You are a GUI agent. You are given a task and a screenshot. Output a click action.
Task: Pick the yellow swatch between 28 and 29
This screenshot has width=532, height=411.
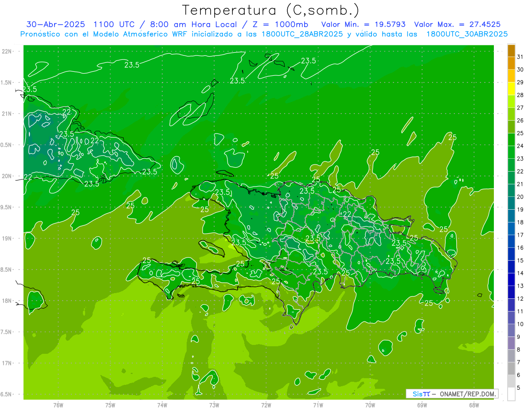[x=511, y=89]
